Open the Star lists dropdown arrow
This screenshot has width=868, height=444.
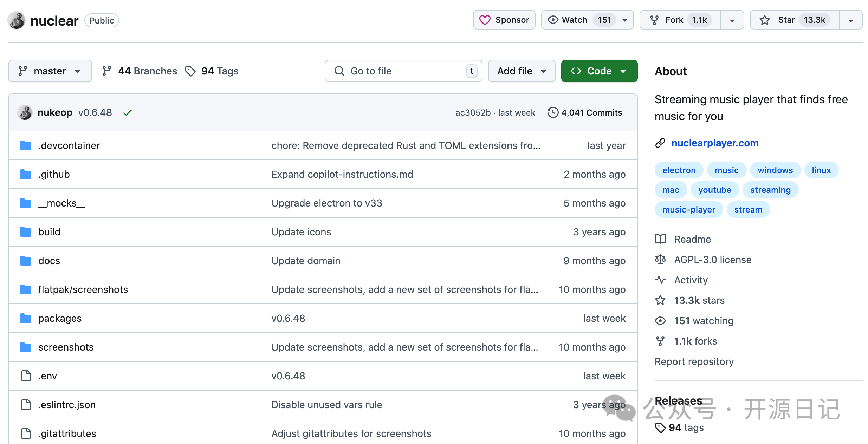tap(850, 20)
